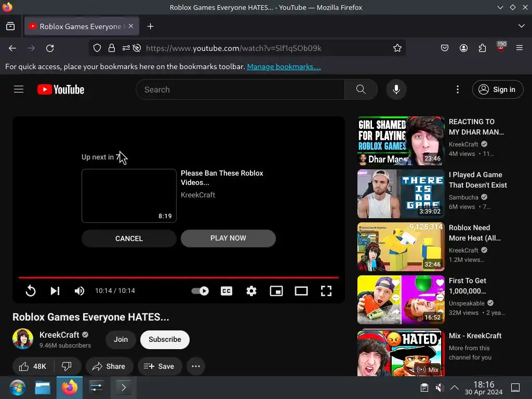Screen dimensions: 532x399
Task: Skip to the next video
Action: (x=55, y=291)
